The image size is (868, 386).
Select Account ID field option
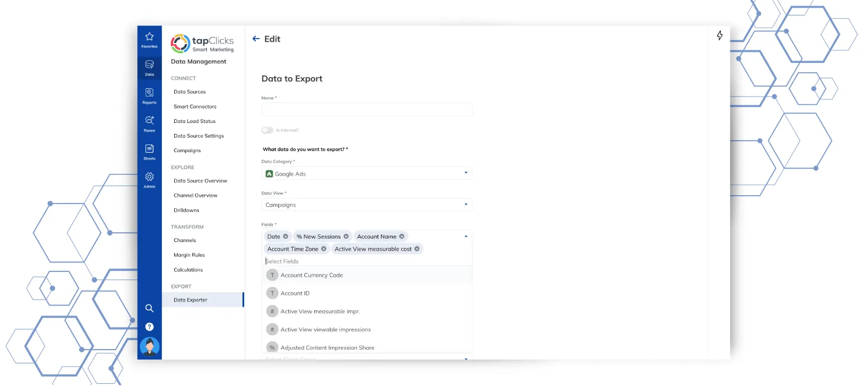(x=367, y=293)
